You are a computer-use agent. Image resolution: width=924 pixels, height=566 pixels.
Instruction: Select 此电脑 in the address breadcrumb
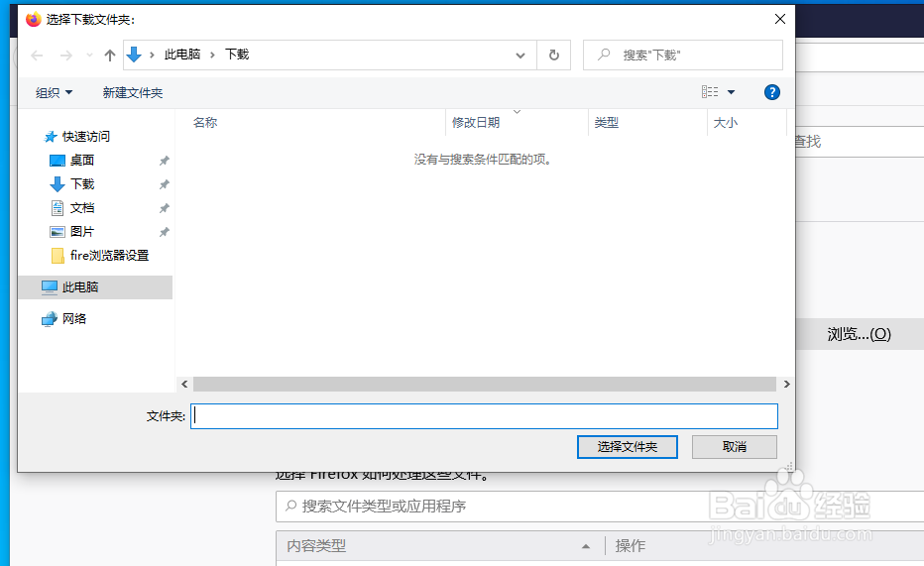tap(182, 55)
